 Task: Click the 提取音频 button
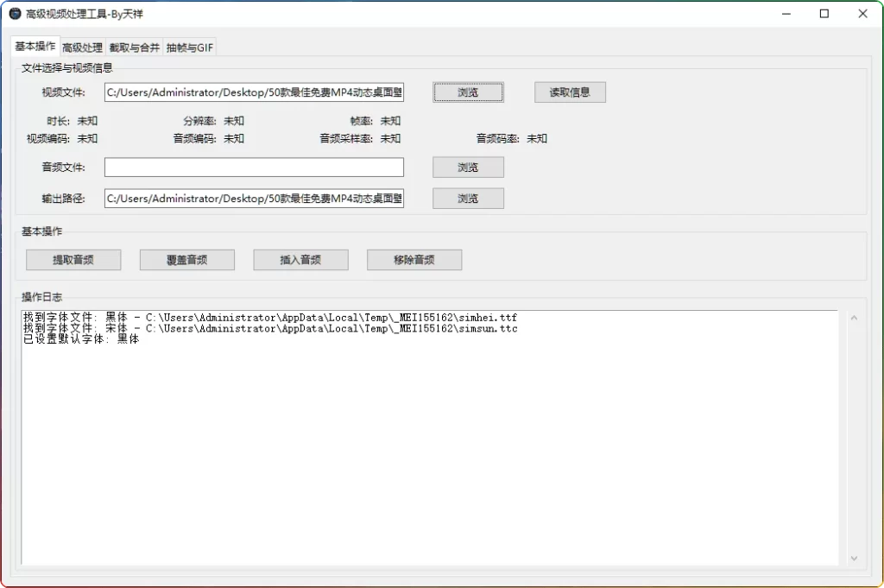coord(73,260)
